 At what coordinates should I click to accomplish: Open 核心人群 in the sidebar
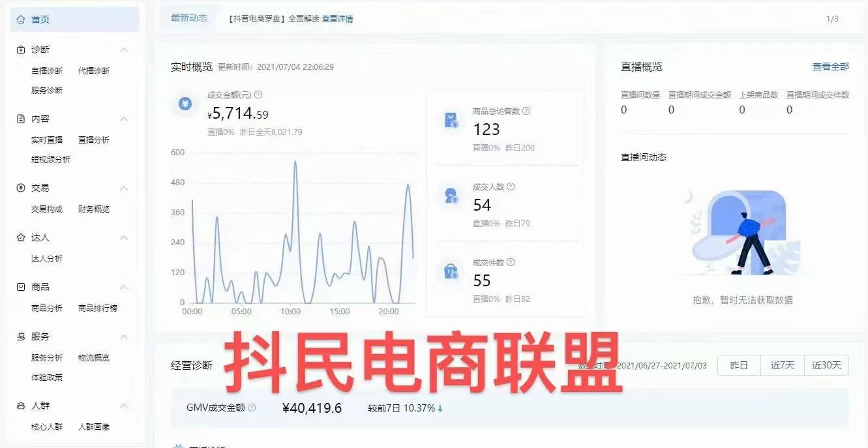coord(47,427)
